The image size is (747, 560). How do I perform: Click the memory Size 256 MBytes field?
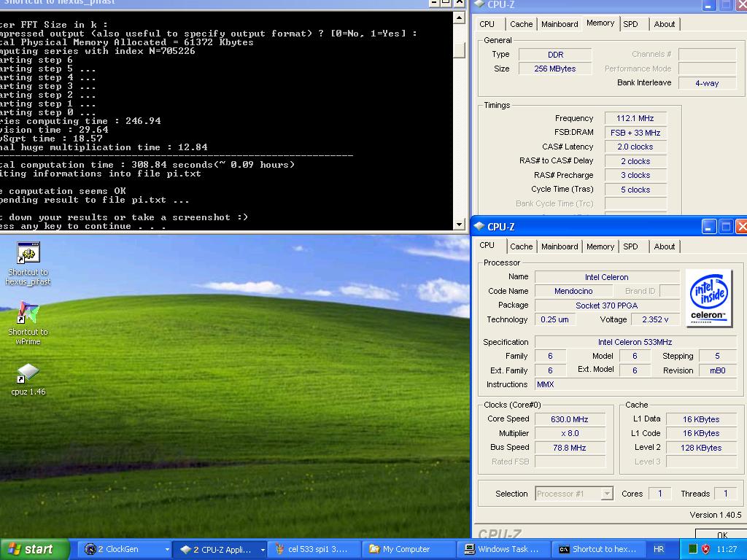555,69
